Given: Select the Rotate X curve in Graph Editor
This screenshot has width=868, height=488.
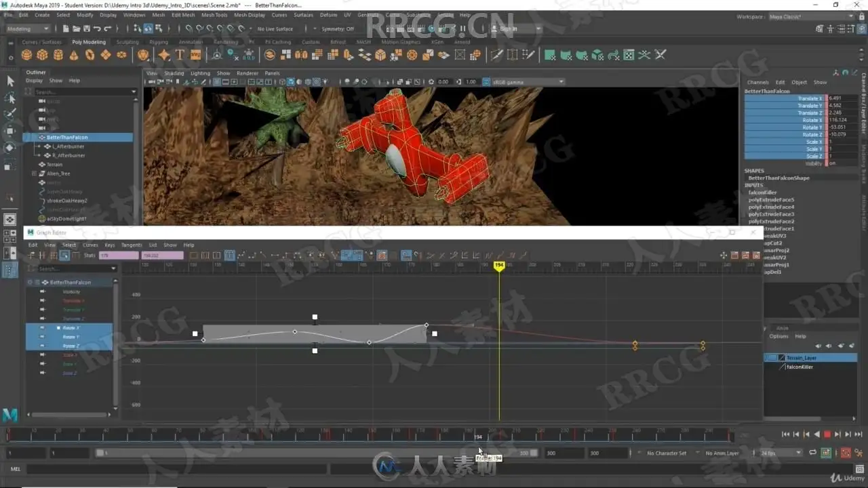Looking at the screenshot, I should coord(70,328).
